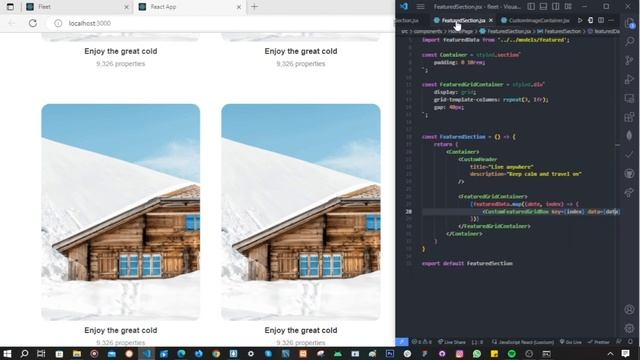Open Explorer in VS Code activity bar

pyautogui.click(x=629, y=23)
